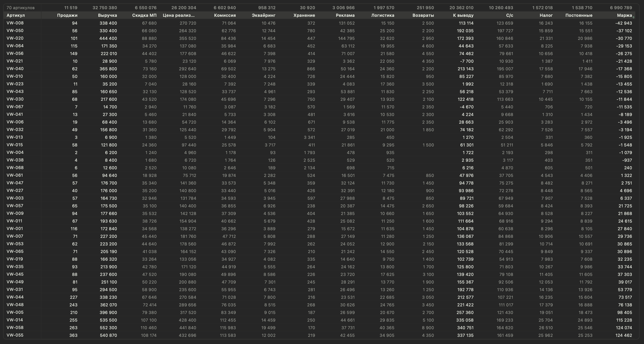Click the VW-021 article cell
Screen dimensions: 644x344
15,61
